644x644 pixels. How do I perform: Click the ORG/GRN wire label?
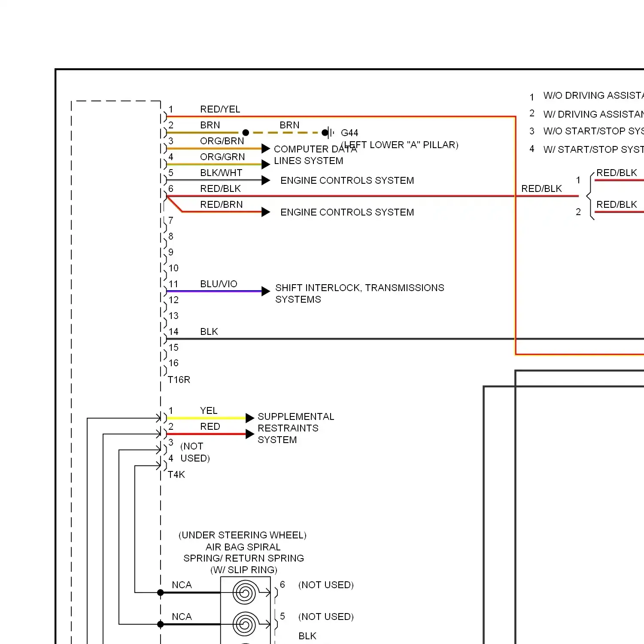222,157
